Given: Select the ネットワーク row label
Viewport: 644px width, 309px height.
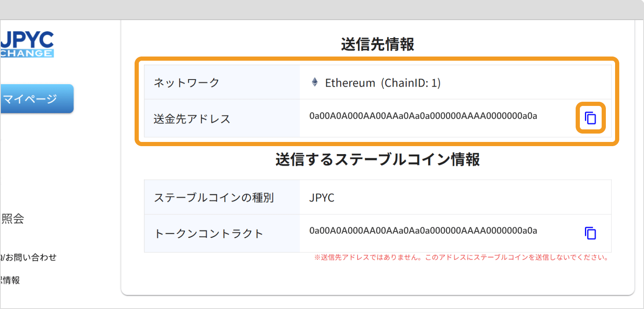Looking at the screenshot, I should (186, 82).
